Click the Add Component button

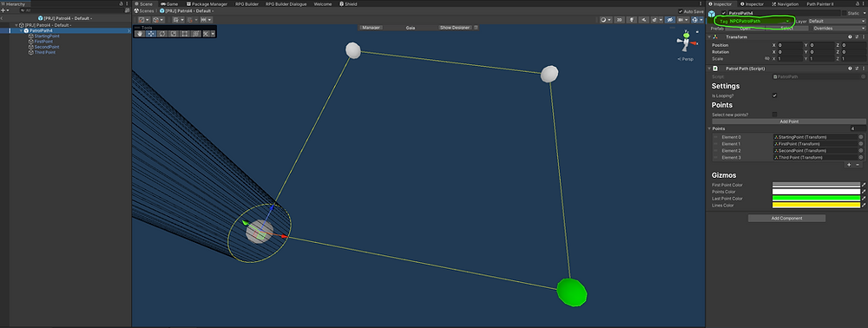click(x=786, y=218)
